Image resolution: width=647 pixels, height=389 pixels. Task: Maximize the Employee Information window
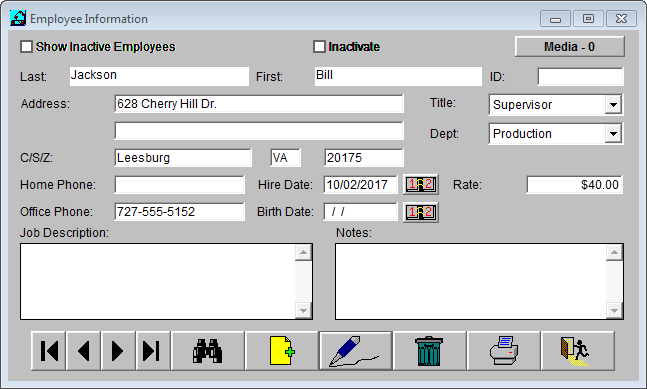588,19
